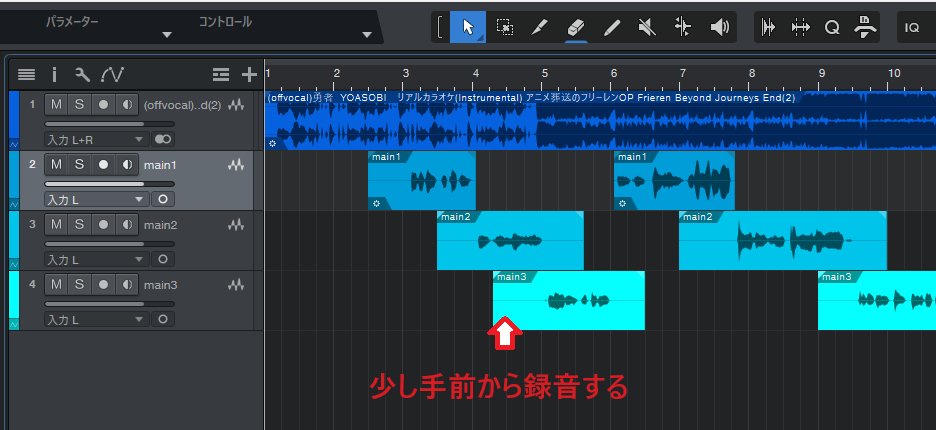Click gear icon on first main1 clip
Screen dimensions: 936x430
click(376, 204)
